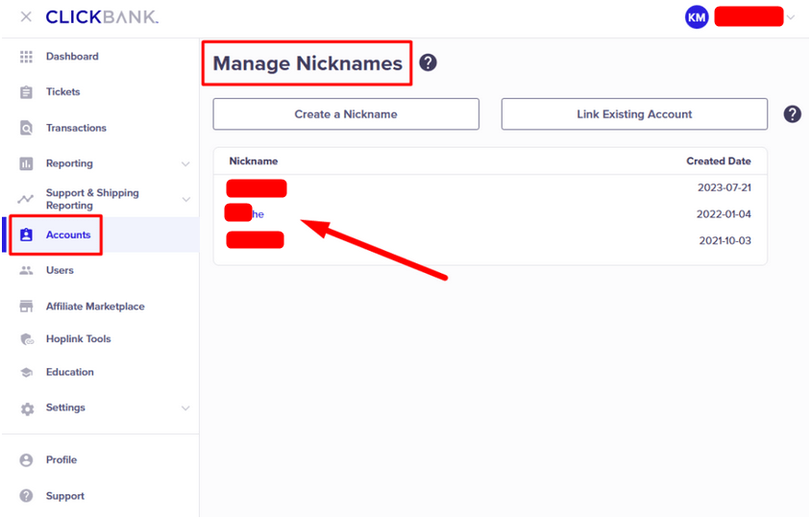Open Affiliate Marketplace
The image size is (812, 519).
[95, 307]
